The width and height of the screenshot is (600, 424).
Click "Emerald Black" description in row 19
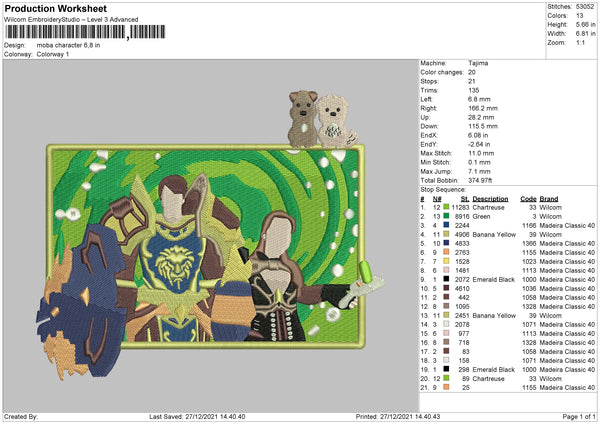pyautogui.click(x=494, y=370)
